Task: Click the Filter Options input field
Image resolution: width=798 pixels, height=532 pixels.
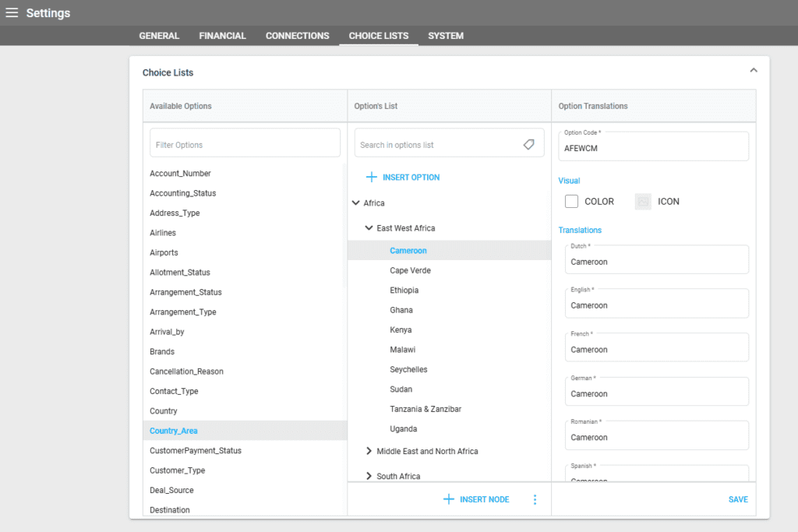Action: point(245,145)
